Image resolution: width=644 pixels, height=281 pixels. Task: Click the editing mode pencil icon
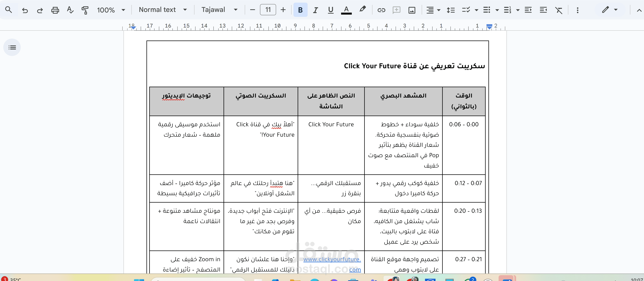(x=605, y=10)
